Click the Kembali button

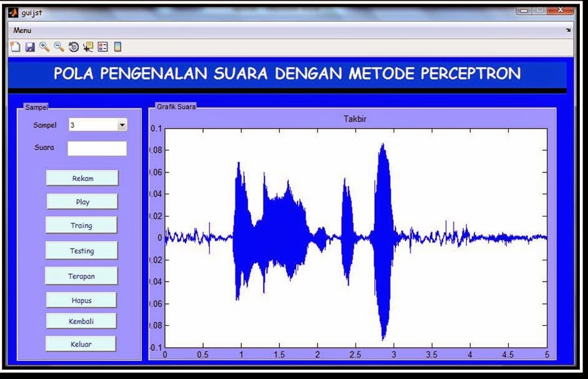(81, 322)
